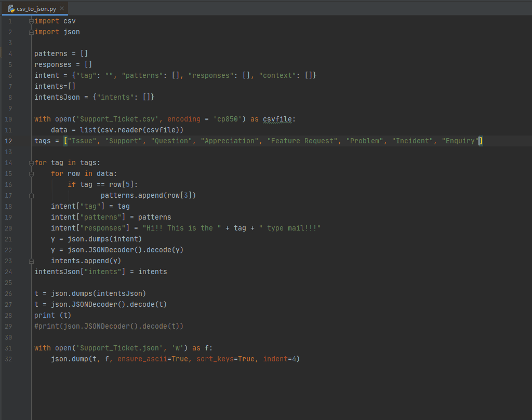This screenshot has width=532, height=420.
Task: Click the fold end marker at line 17
Action: (x=32, y=196)
